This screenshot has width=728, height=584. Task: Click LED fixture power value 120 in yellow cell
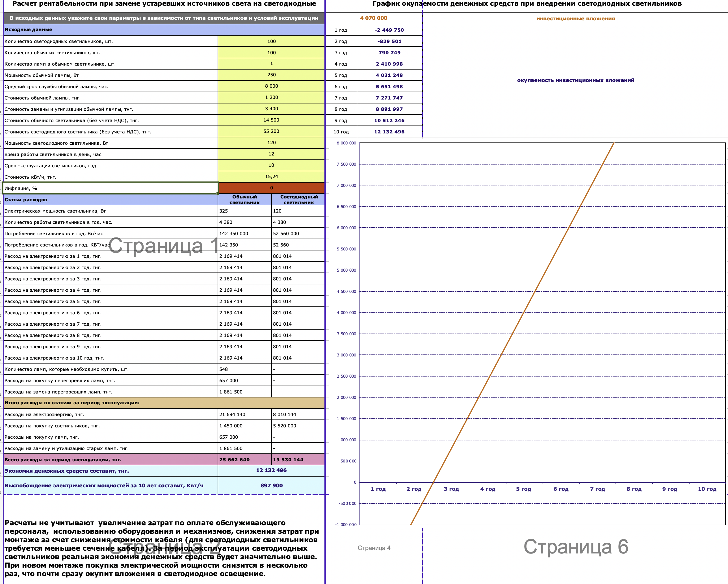pos(271,143)
